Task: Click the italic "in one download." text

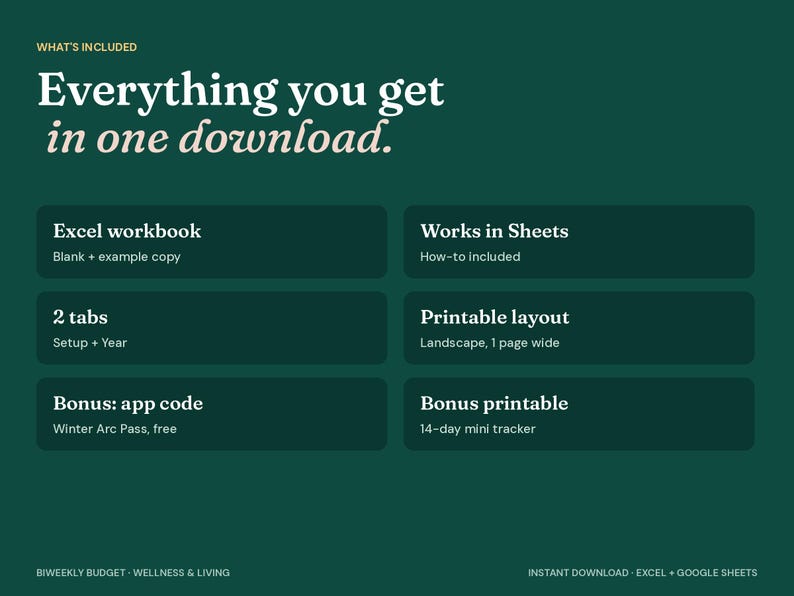Action: [x=219, y=138]
